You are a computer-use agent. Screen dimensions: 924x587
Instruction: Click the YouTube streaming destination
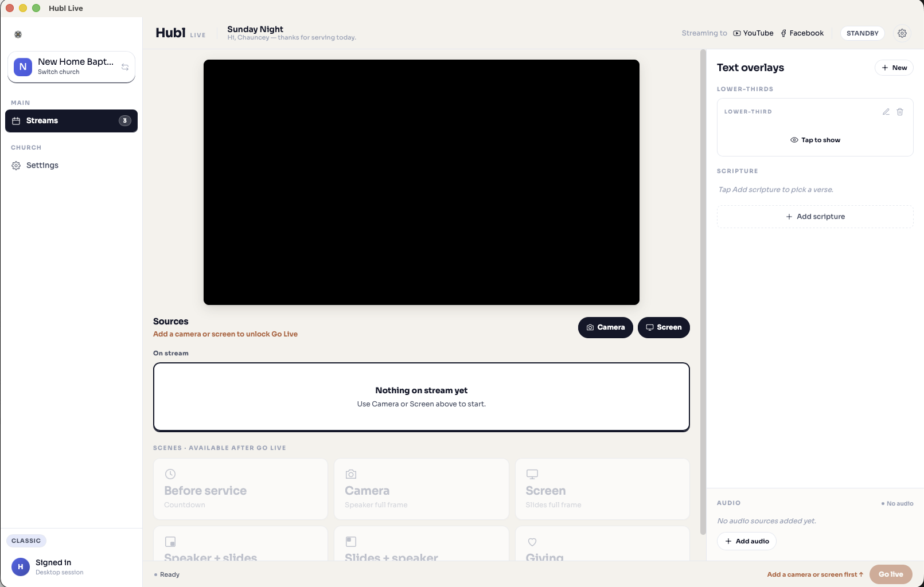coord(753,33)
